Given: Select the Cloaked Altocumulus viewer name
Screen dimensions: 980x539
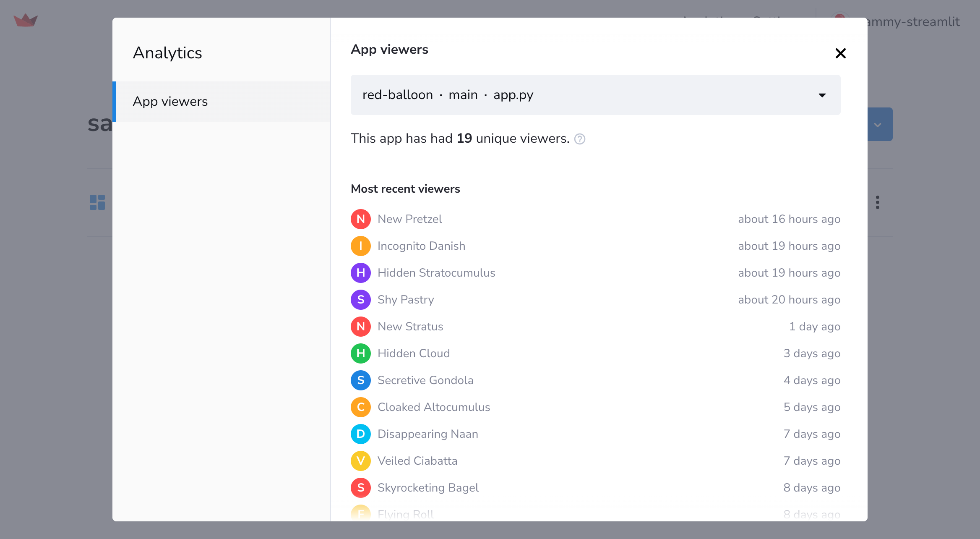Looking at the screenshot, I should pyautogui.click(x=434, y=407).
